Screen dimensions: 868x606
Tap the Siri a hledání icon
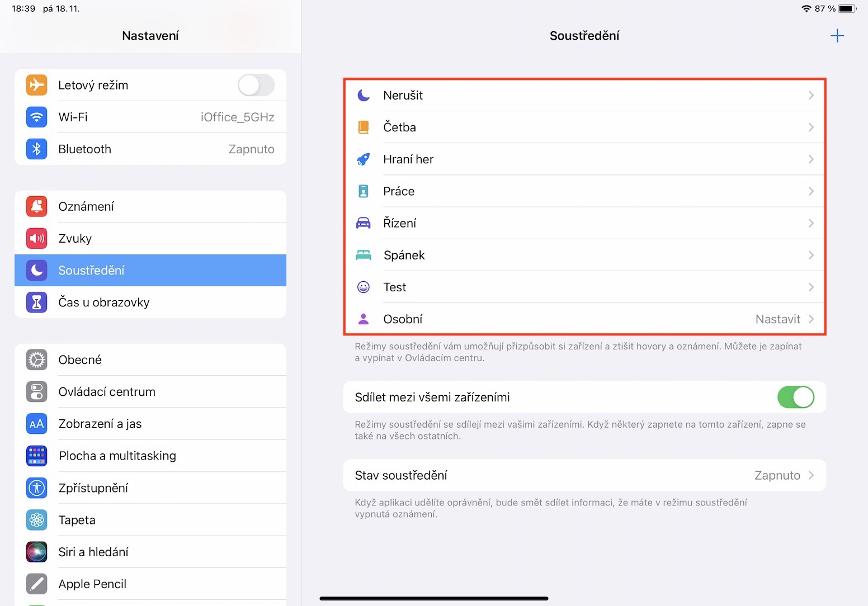click(37, 552)
